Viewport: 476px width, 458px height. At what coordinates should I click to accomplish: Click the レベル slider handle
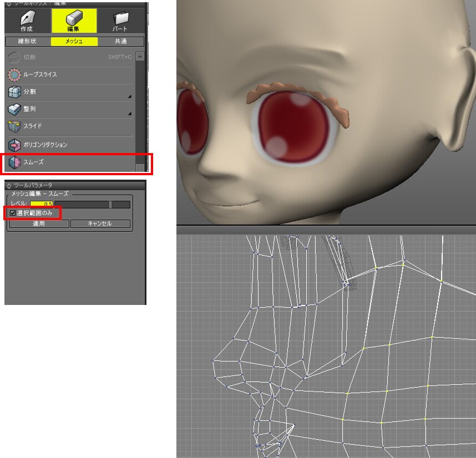pyautogui.click(x=110, y=205)
